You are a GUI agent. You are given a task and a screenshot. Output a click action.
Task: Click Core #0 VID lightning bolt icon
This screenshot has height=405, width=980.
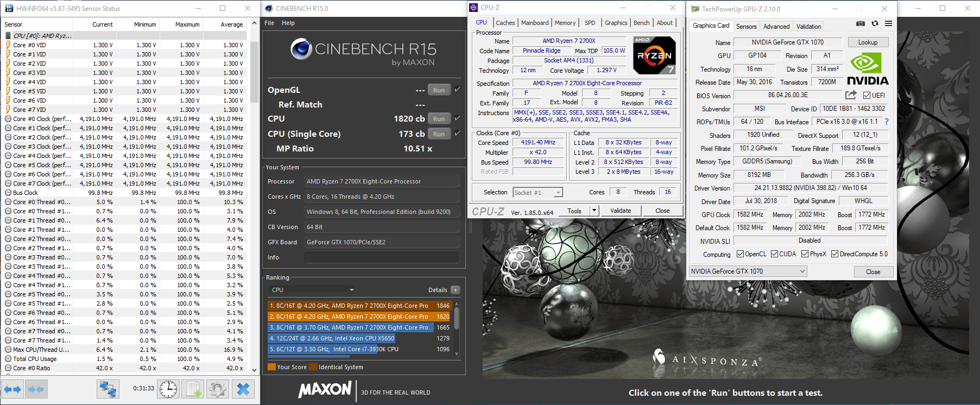pos(8,45)
